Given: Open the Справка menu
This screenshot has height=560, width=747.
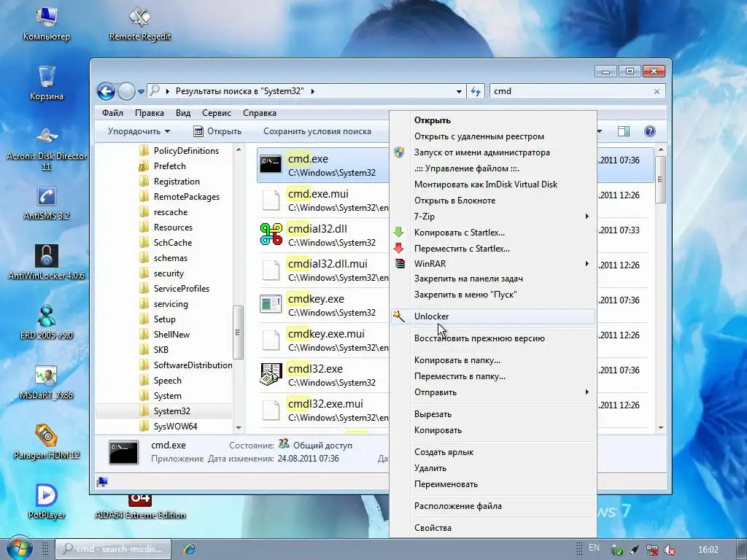Looking at the screenshot, I should pos(260,113).
